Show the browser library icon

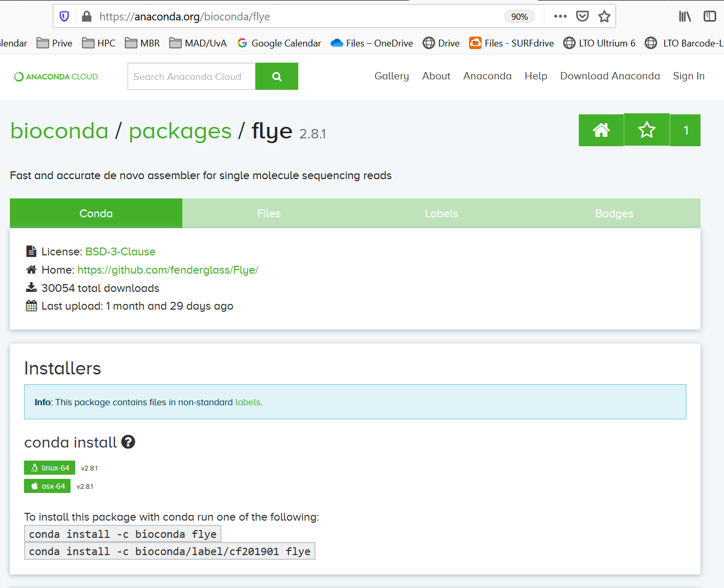(685, 16)
